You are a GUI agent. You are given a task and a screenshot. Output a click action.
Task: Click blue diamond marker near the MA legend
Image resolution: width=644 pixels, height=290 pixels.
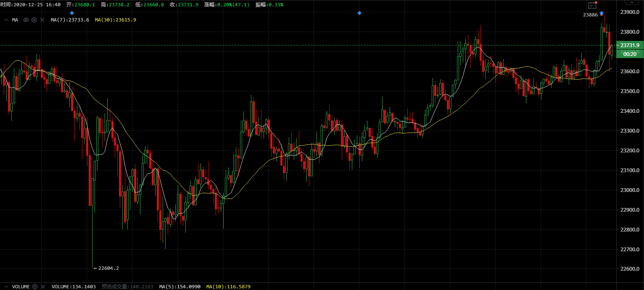(72, 13)
